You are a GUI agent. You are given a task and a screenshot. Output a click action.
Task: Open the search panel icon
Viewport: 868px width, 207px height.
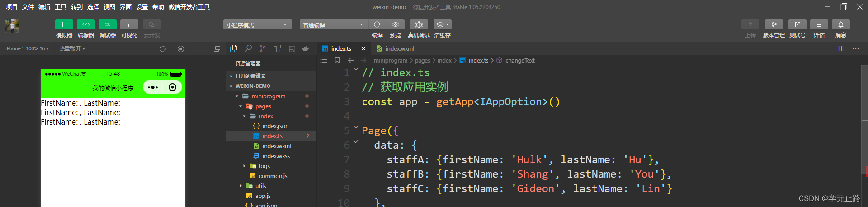[x=248, y=48]
